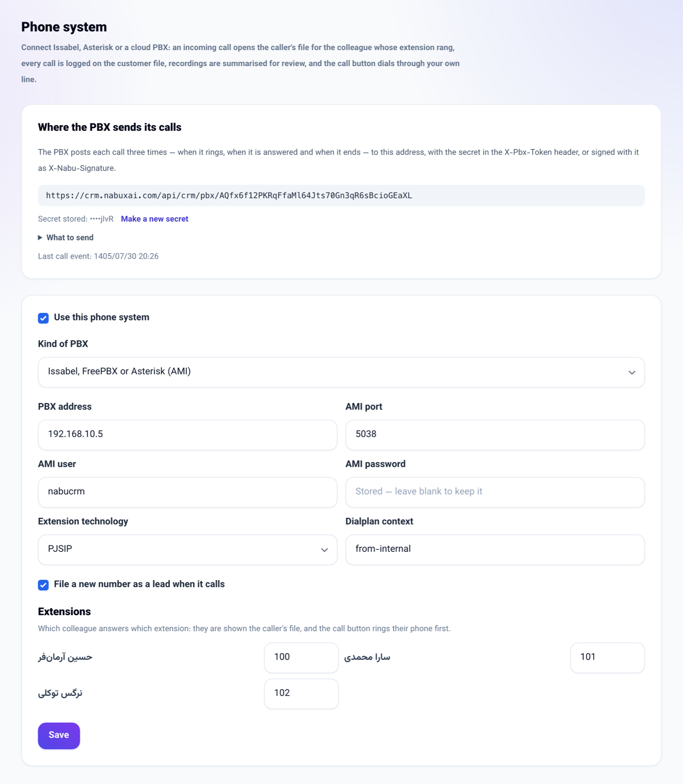683x784 pixels.
Task: Click the chevron icon on Kind of PBX
Action: (x=632, y=372)
